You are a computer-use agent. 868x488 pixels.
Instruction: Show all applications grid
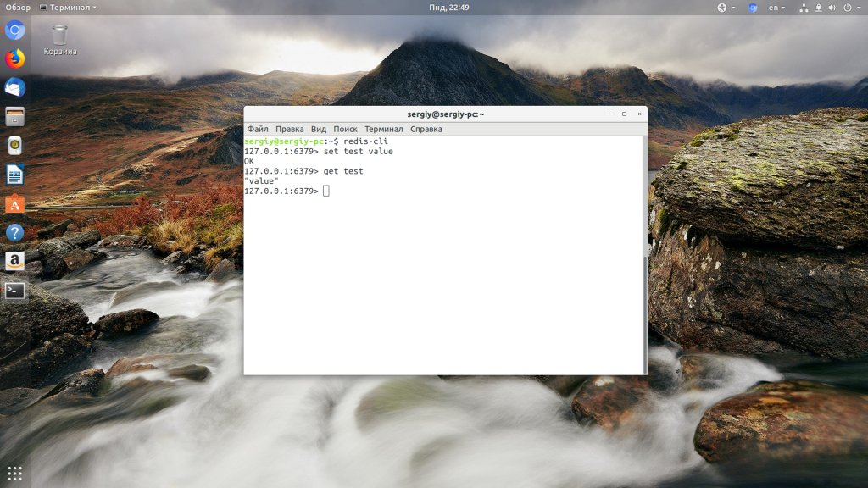[x=15, y=473]
